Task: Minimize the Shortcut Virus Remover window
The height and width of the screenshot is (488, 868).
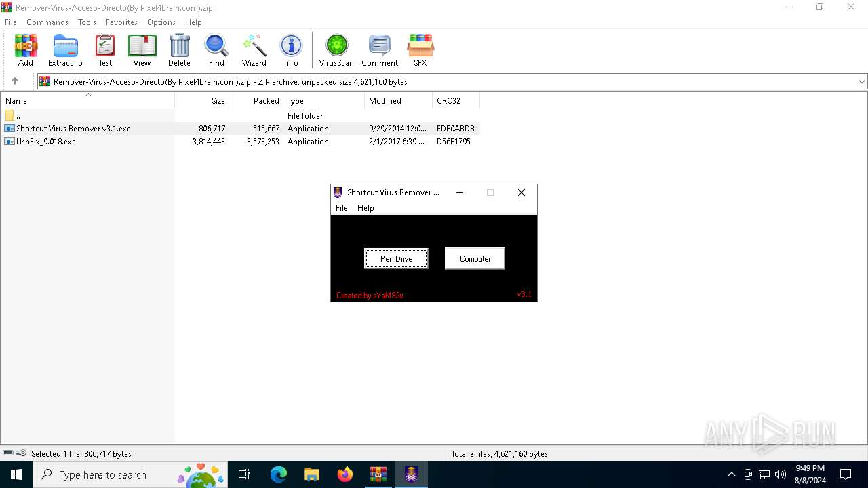Action: [460, 192]
